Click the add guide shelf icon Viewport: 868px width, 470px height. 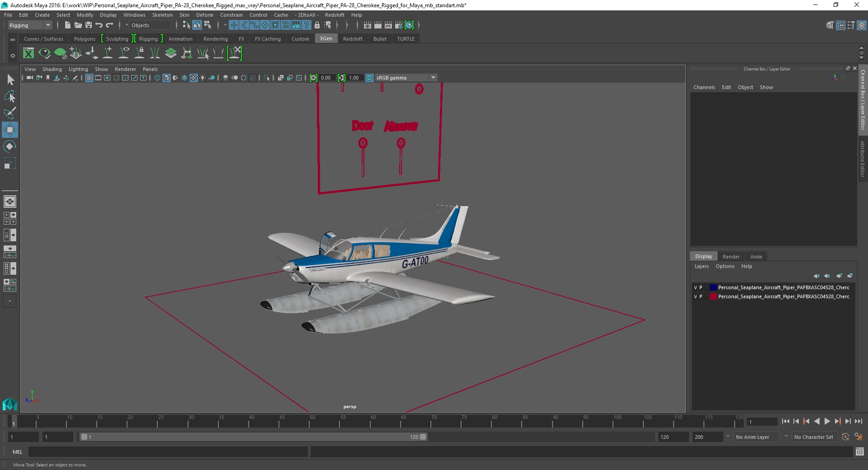pos(108,53)
